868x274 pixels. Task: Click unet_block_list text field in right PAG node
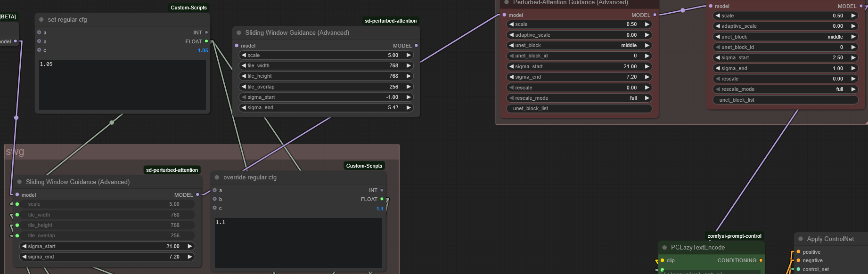point(786,100)
